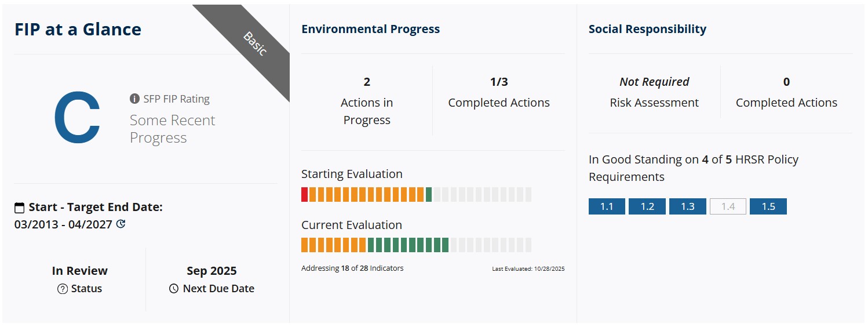Screen dimensions: 868x327
Task: Click the question mark icon beside Status
Action: (63, 289)
